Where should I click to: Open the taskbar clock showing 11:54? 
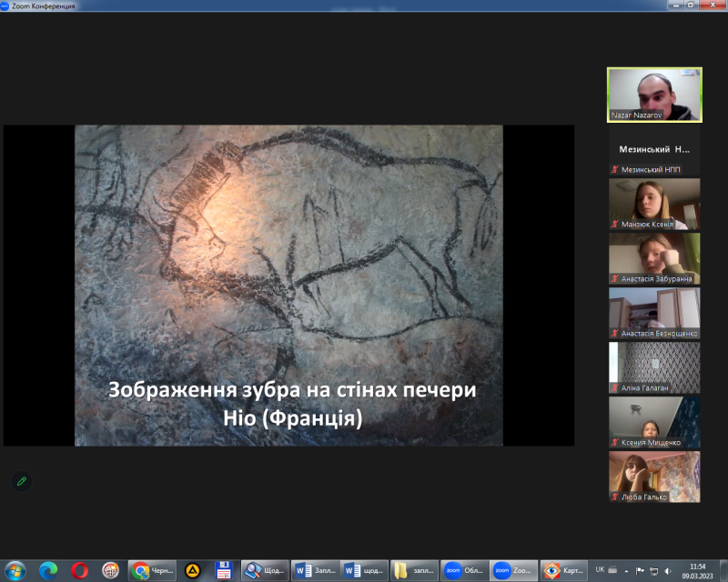697,570
